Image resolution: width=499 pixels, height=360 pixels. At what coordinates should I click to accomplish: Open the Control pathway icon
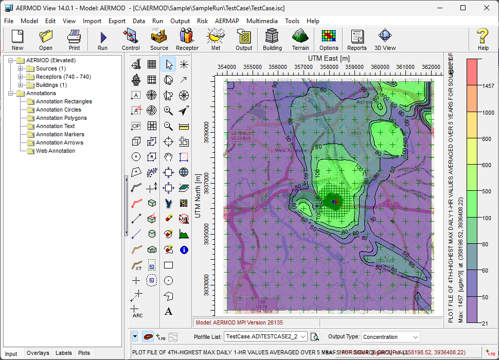point(131,40)
